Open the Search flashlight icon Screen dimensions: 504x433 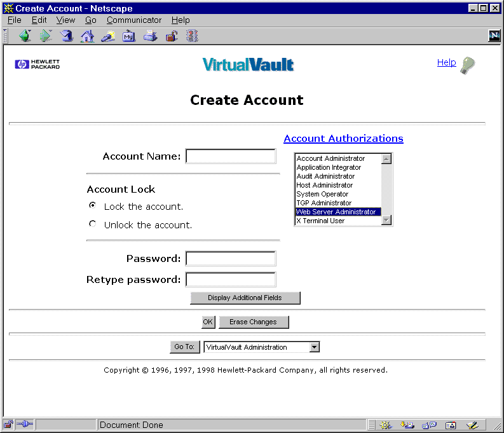pyautogui.click(x=108, y=36)
